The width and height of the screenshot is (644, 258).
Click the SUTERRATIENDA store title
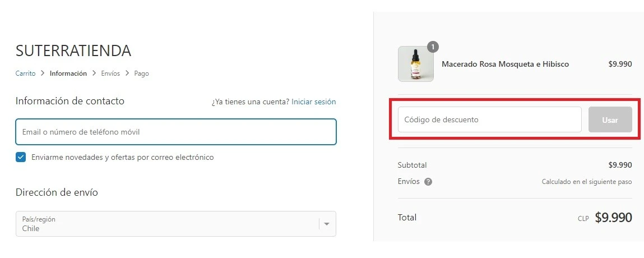[73, 51]
